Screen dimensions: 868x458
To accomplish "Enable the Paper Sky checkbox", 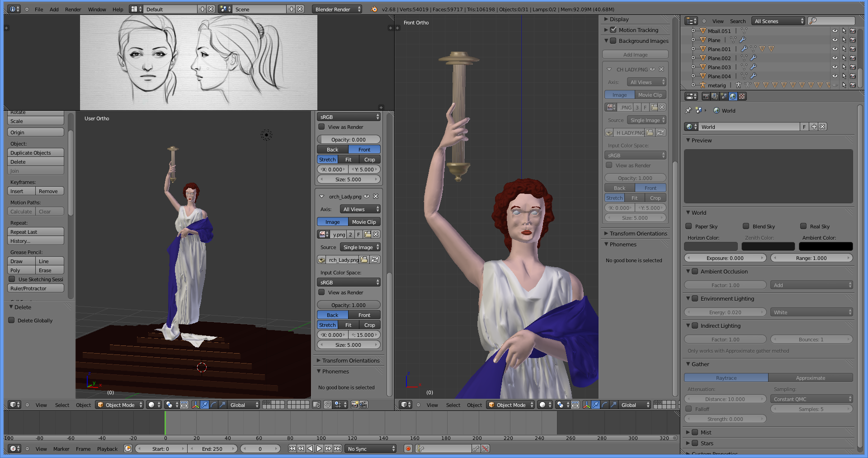I will [689, 226].
